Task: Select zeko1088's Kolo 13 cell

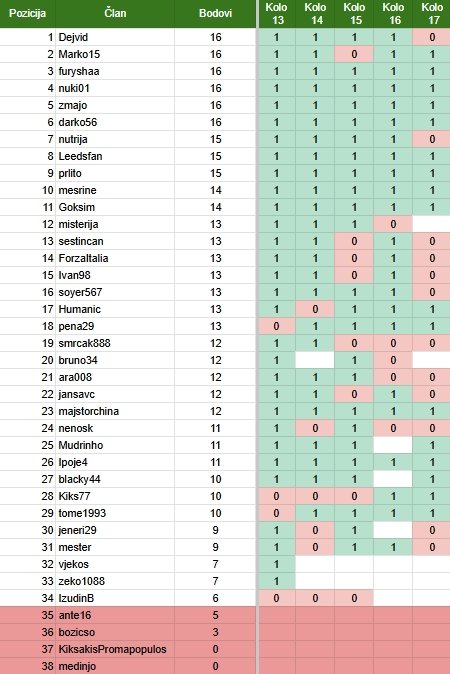Action: pyautogui.click(x=276, y=581)
